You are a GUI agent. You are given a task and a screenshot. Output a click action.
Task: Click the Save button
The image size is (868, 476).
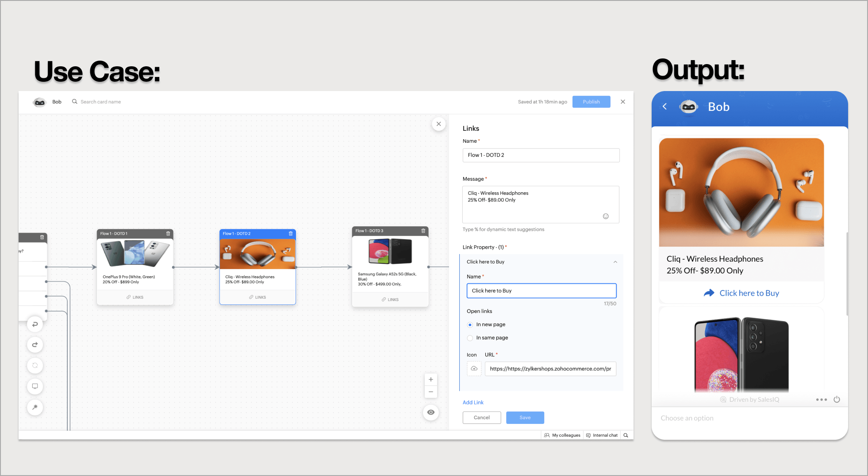click(x=525, y=418)
